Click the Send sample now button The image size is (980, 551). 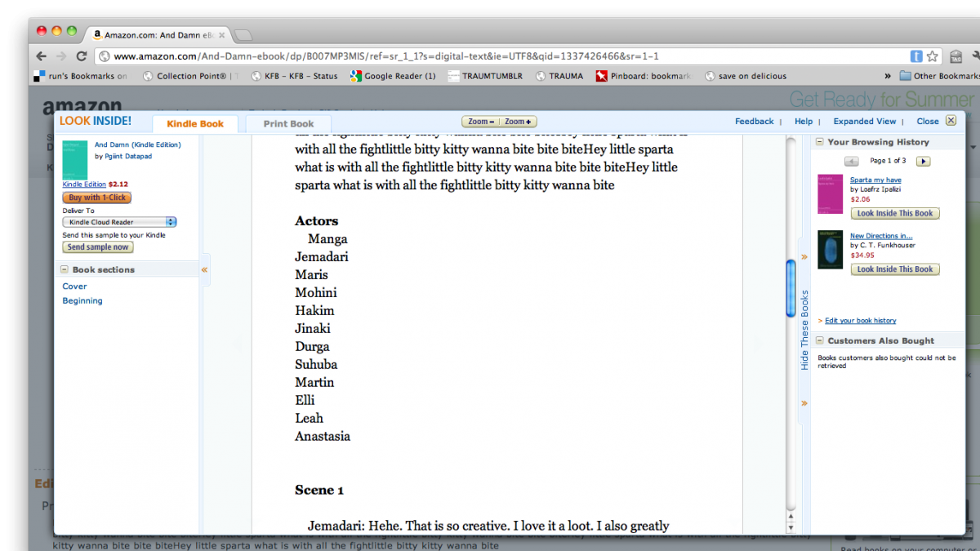(x=98, y=247)
